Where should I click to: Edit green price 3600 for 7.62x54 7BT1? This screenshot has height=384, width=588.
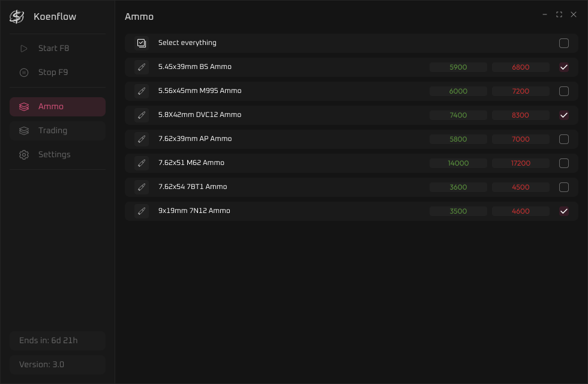point(458,187)
